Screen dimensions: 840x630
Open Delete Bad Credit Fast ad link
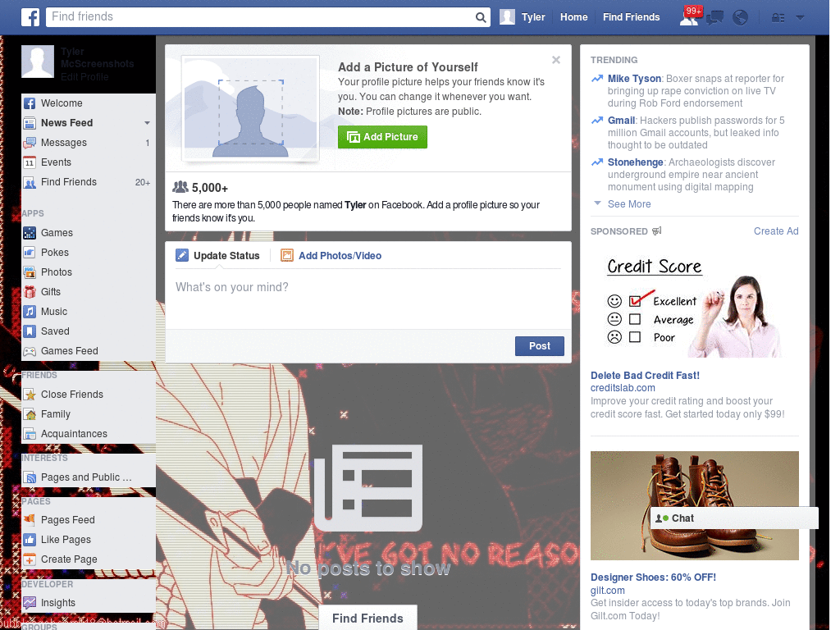point(645,376)
